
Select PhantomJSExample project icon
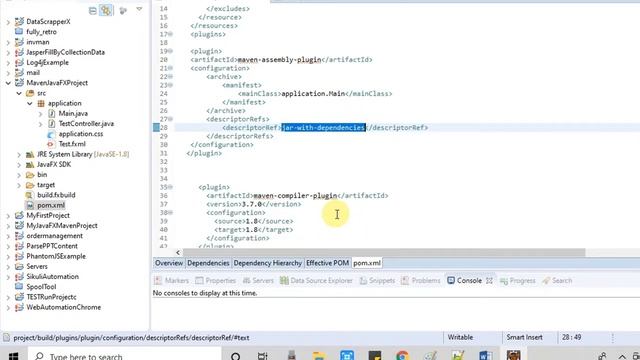pyautogui.click(x=19, y=256)
